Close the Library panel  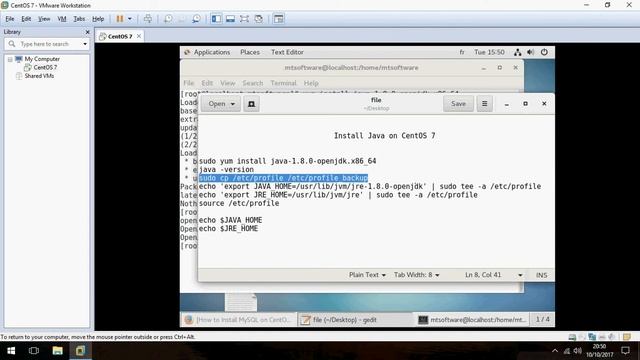tap(87, 32)
